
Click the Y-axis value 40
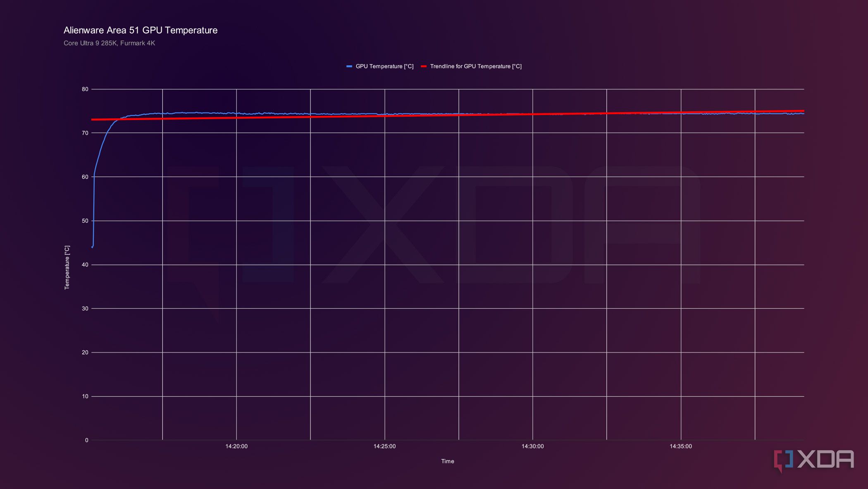coord(85,265)
